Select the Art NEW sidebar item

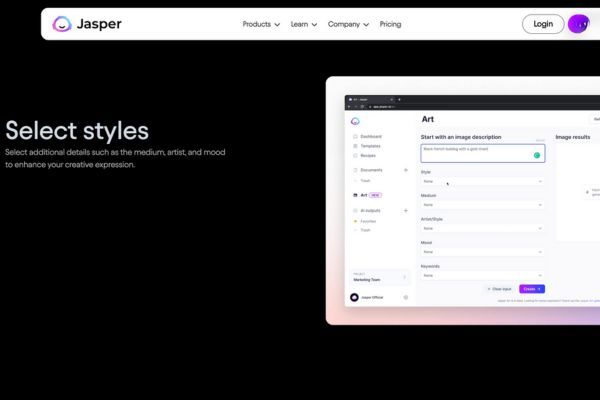click(367, 195)
